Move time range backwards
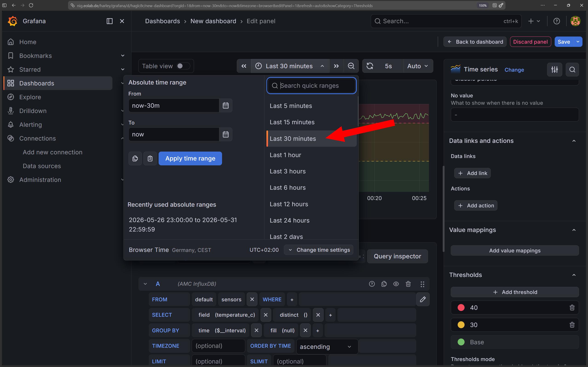Viewport: 588px width, 367px height. point(244,66)
